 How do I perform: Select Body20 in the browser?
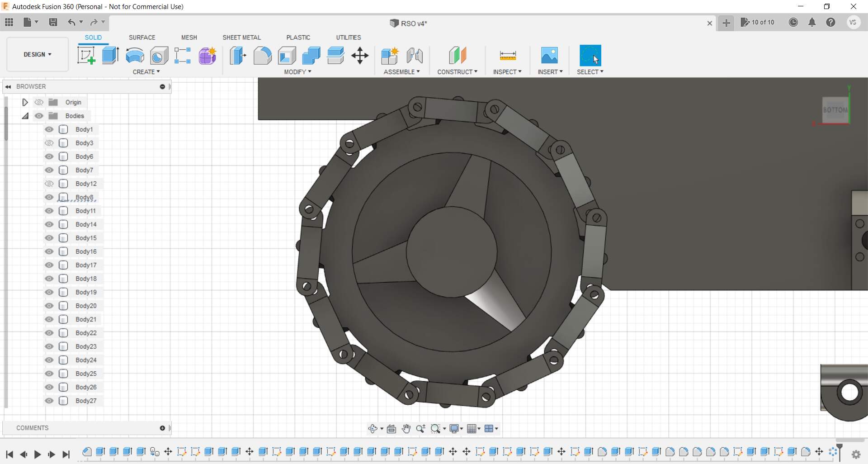[x=86, y=306]
